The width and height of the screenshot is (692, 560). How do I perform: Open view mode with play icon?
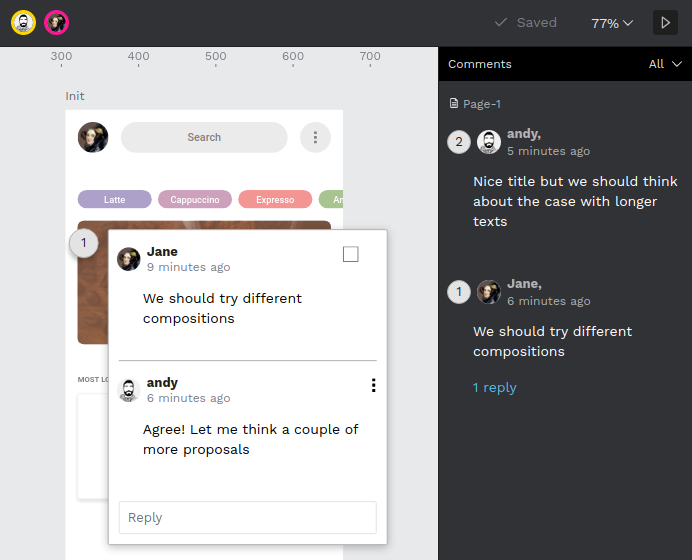pyautogui.click(x=665, y=23)
